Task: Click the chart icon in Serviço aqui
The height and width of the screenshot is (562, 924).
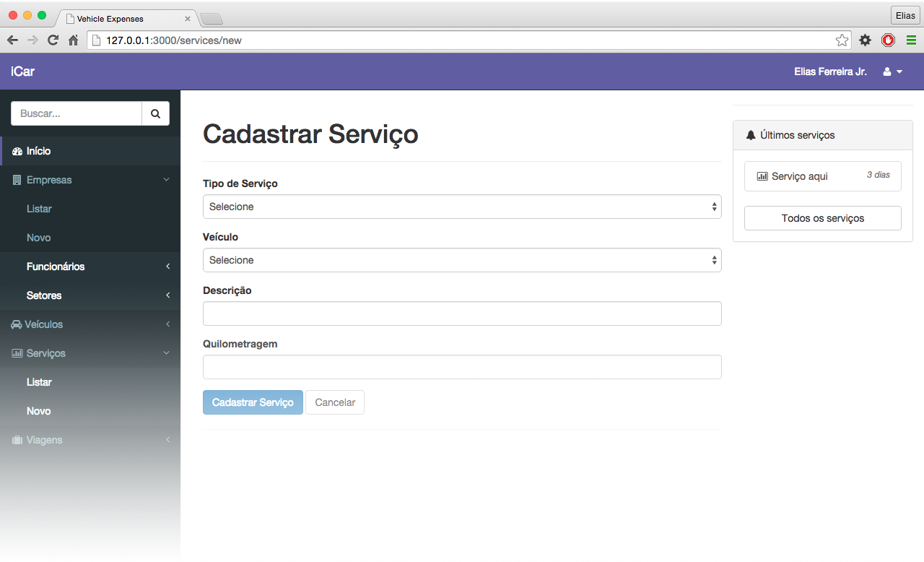Action: (x=762, y=176)
